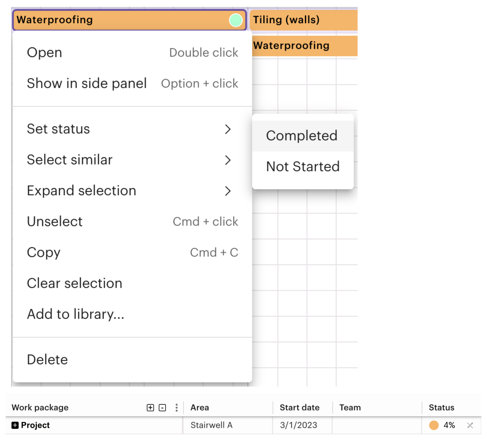This screenshot has width=487, height=448.
Task: Open the three-dot column options menu
Action: click(x=176, y=408)
